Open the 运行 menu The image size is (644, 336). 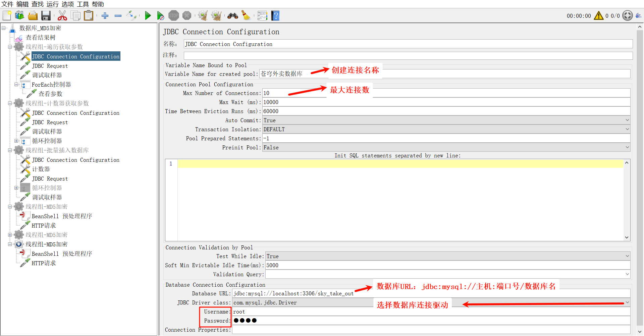[53, 4]
